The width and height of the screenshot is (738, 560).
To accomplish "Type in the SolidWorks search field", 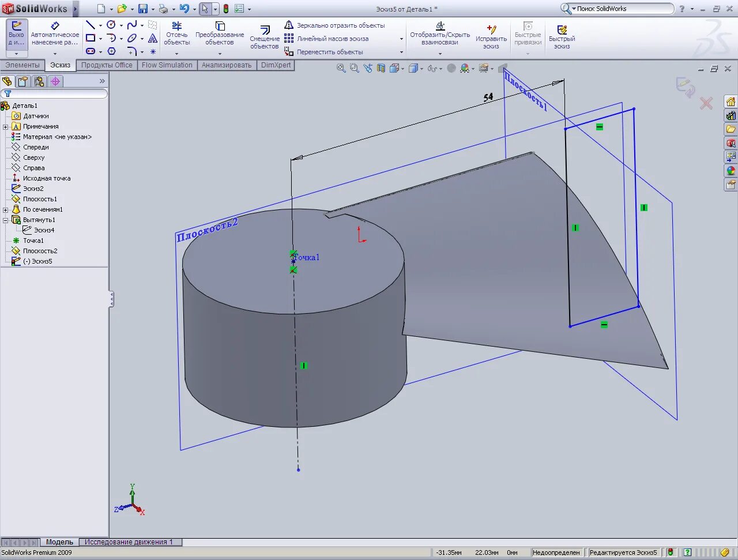I will tap(617, 9).
